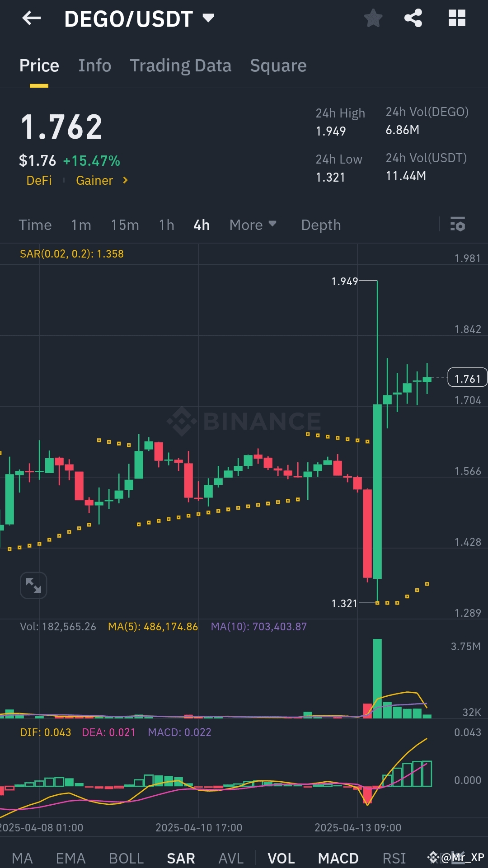Open chart settings icon beside Depth
This screenshot has height=868, width=488.
[x=458, y=225]
